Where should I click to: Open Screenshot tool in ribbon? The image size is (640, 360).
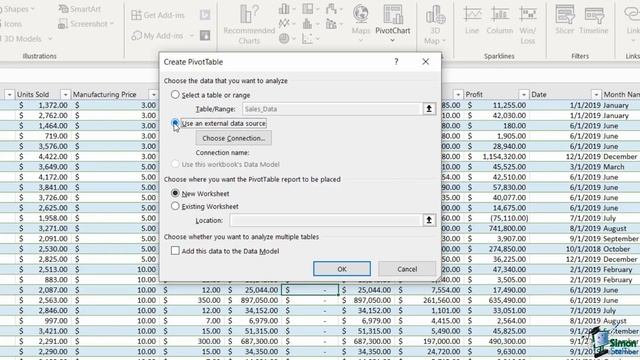[86, 24]
